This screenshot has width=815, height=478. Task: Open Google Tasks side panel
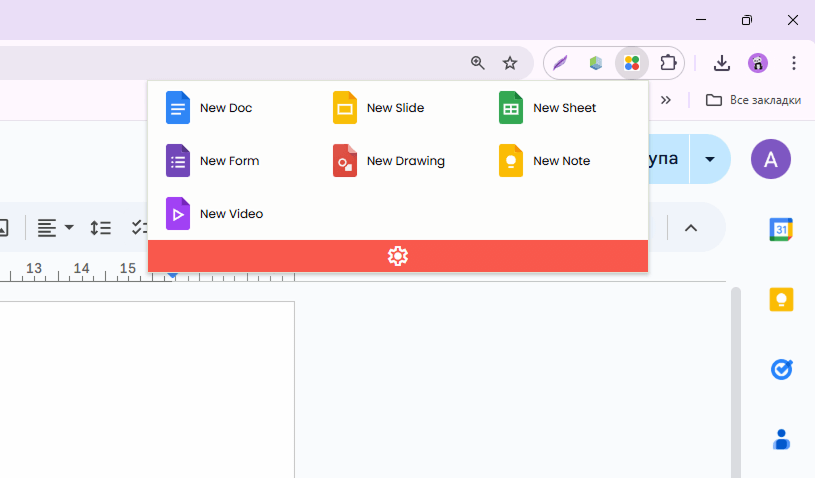click(781, 369)
